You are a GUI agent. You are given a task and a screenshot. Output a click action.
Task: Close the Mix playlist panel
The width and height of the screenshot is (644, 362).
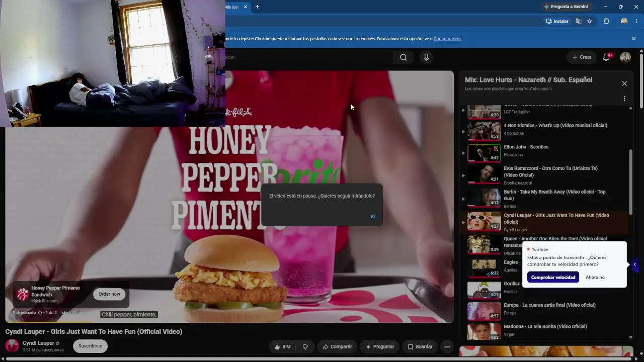pyautogui.click(x=624, y=83)
